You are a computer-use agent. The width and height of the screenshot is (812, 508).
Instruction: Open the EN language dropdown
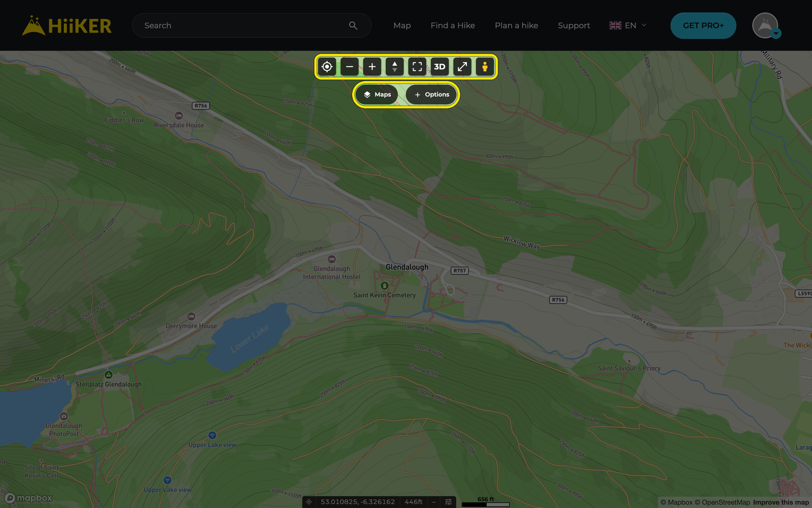click(628, 26)
